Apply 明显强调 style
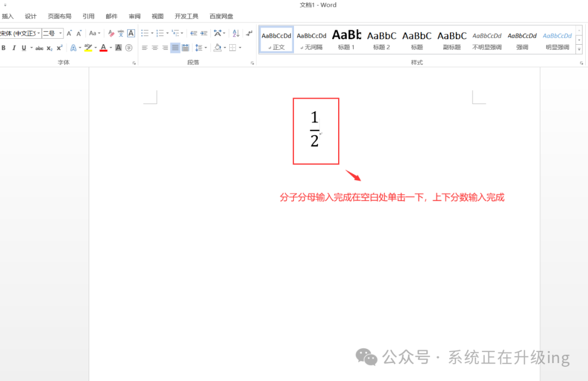This screenshot has width=588, height=381. click(x=558, y=40)
